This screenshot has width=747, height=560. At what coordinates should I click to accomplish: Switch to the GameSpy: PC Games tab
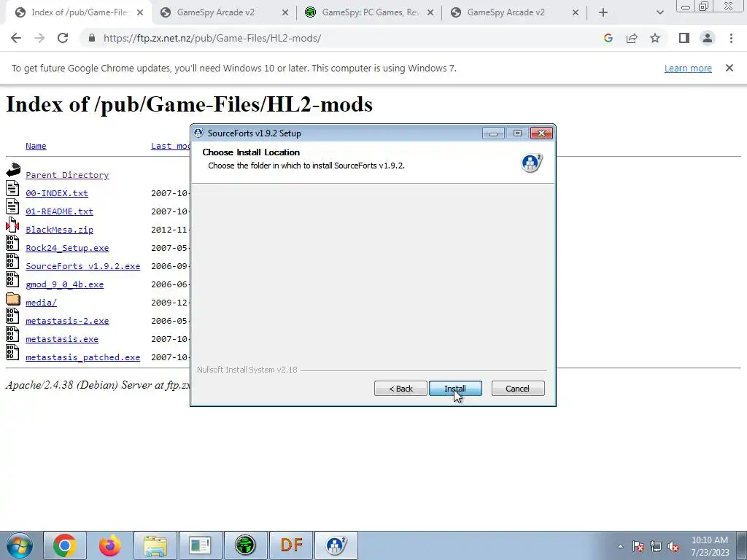pyautogui.click(x=369, y=13)
